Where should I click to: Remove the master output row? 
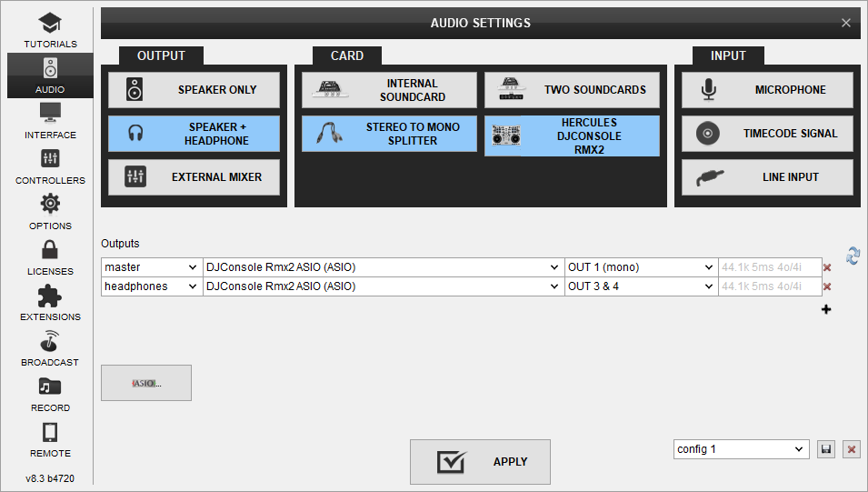click(827, 267)
